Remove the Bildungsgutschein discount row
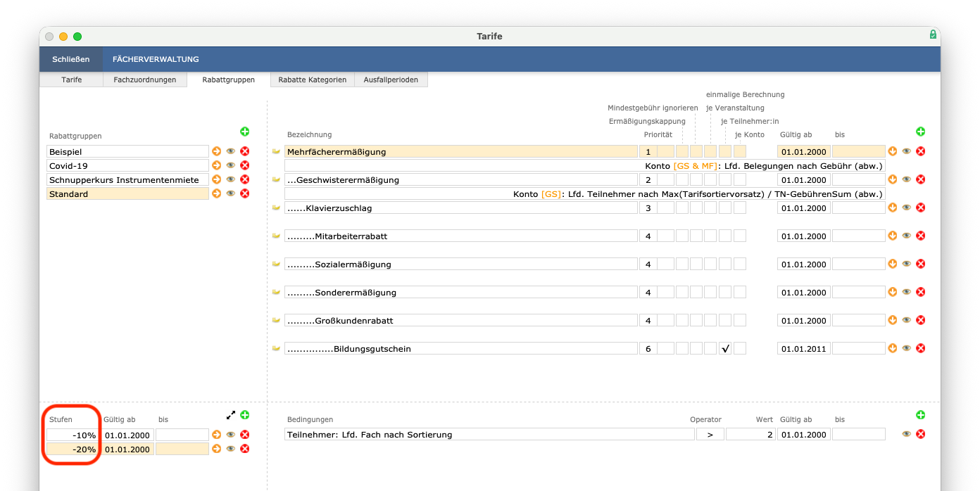The height and width of the screenshot is (491, 980). (920, 347)
